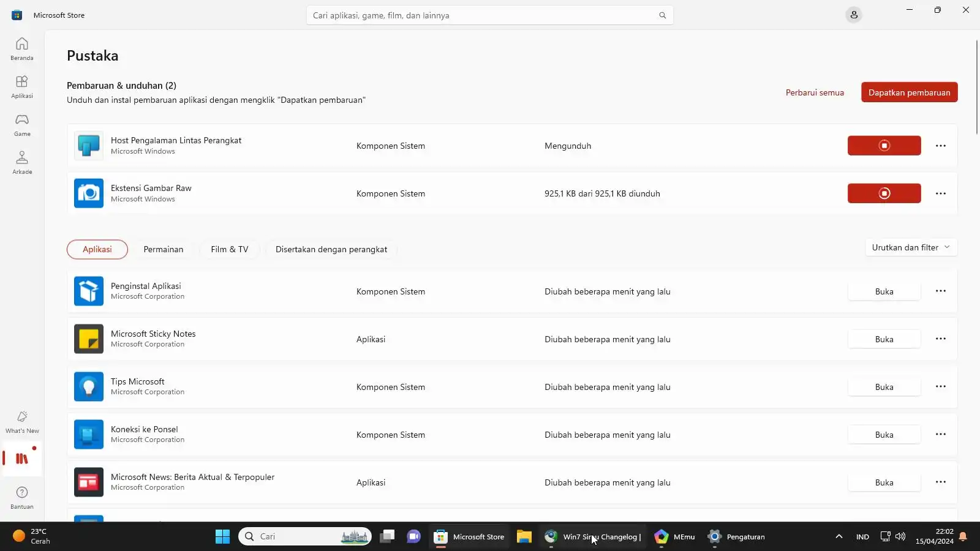Click Host Pengalaman Lintas Perangkat app icon
The width and height of the screenshot is (980, 551).
[x=89, y=146]
